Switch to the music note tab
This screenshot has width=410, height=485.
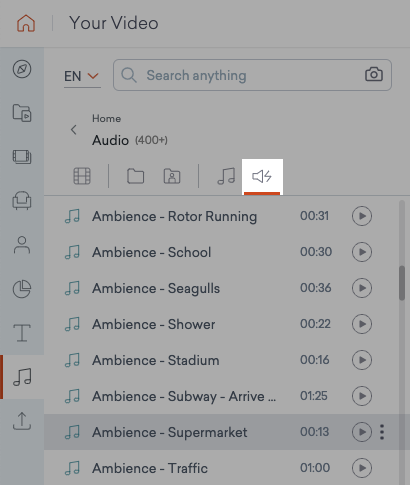(x=226, y=176)
